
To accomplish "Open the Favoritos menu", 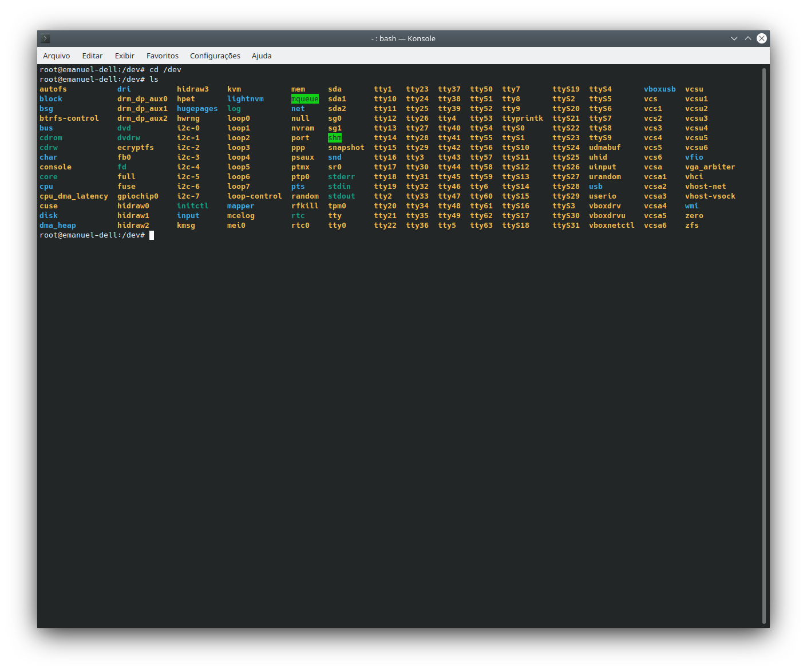I will (x=163, y=56).
